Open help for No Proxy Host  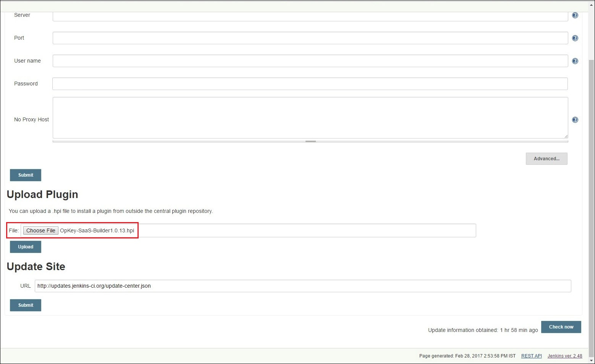point(575,120)
